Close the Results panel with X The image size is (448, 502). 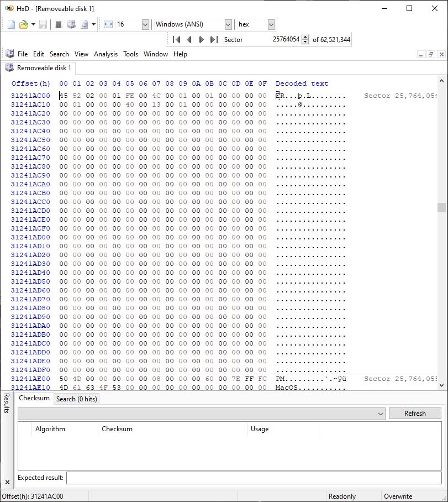tap(7, 482)
